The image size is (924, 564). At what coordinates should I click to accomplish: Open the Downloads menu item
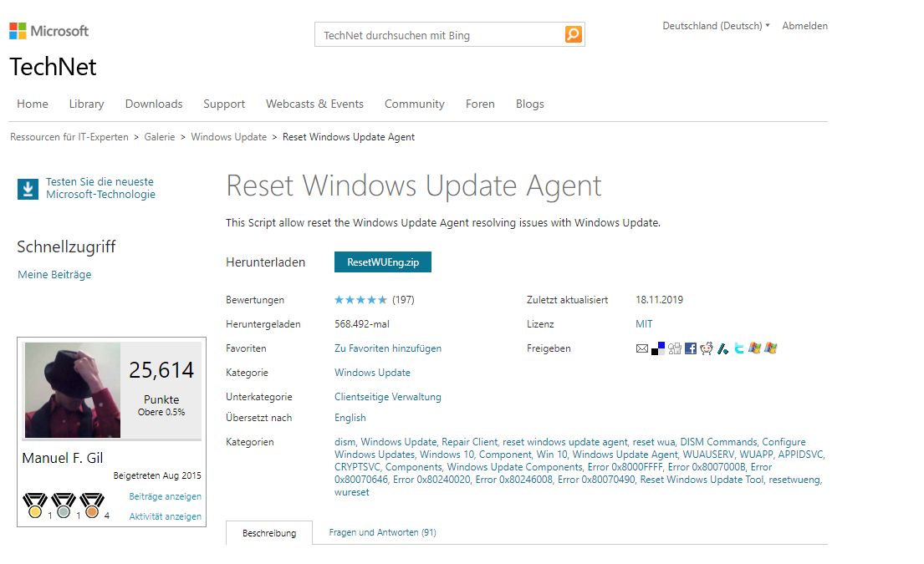point(154,104)
